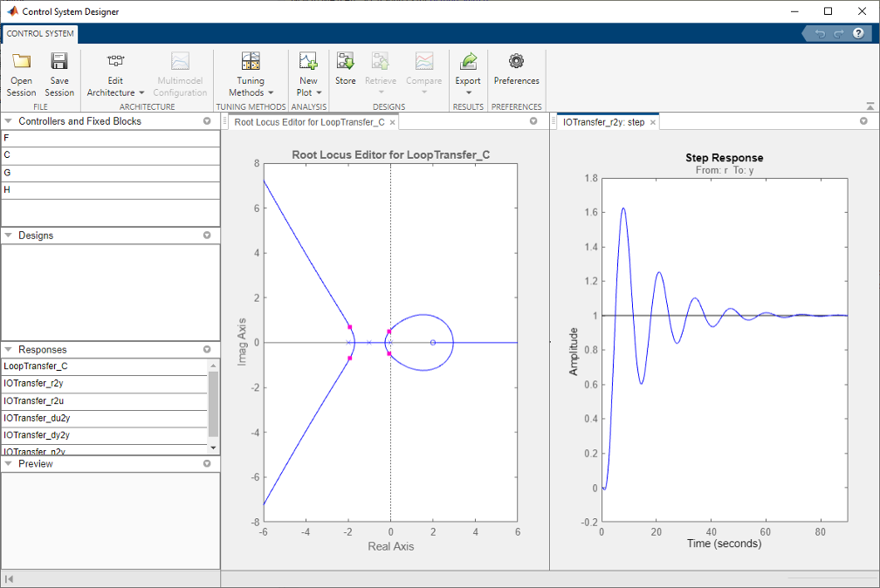Open the quick access Help

point(857,33)
